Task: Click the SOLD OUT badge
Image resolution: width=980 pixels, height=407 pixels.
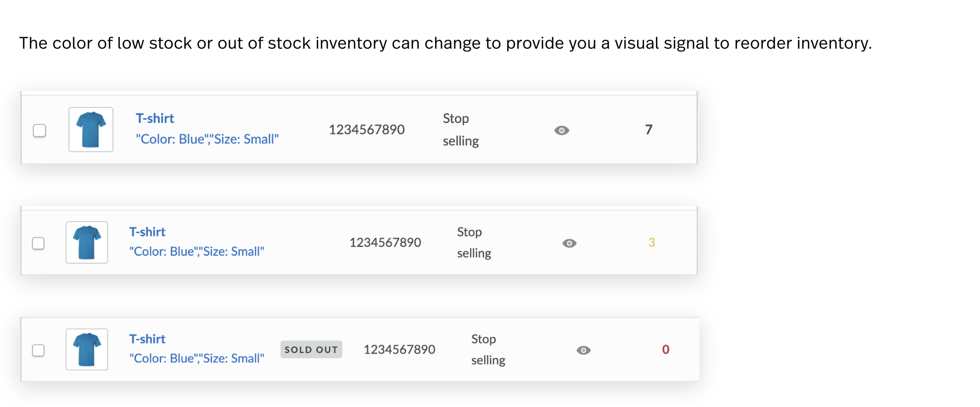Action: [x=311, y=349]
